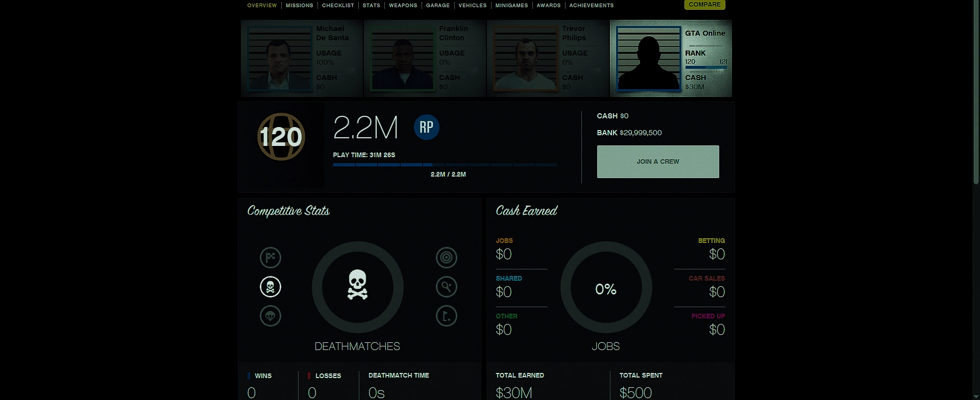
Task: Click the 2.2M / 2.2M progress label
Action: pyautogui.click(x=448, y=174)
